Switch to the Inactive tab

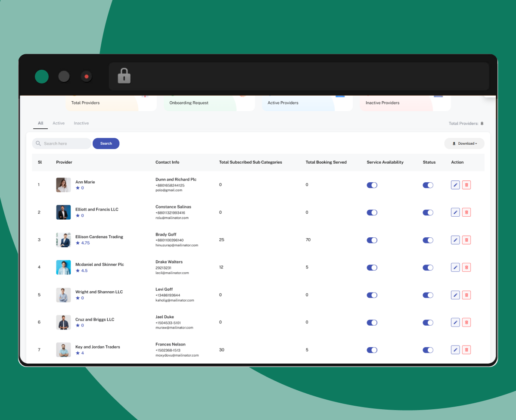click(81, 123)
